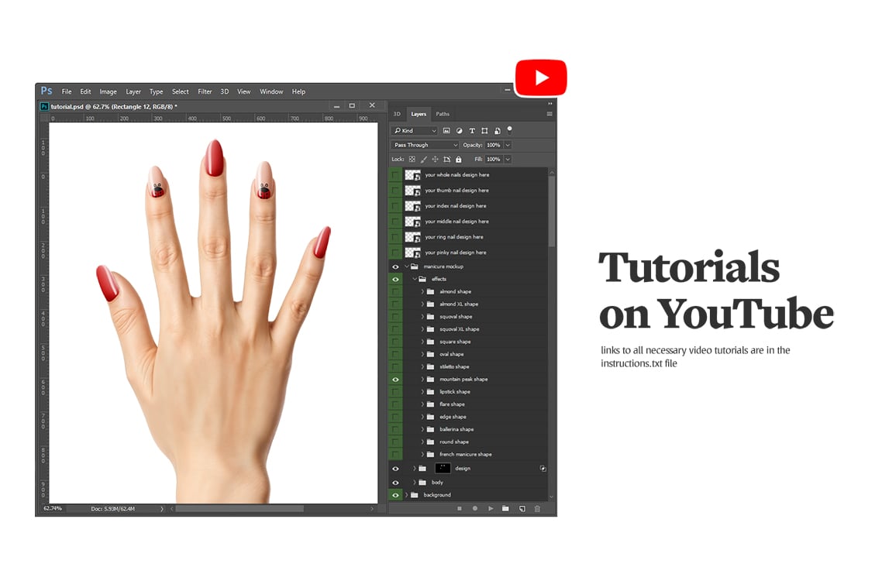Enable Lock transparent pixels
Viewport: 882px width, 588px height.
tap(412, 158)
